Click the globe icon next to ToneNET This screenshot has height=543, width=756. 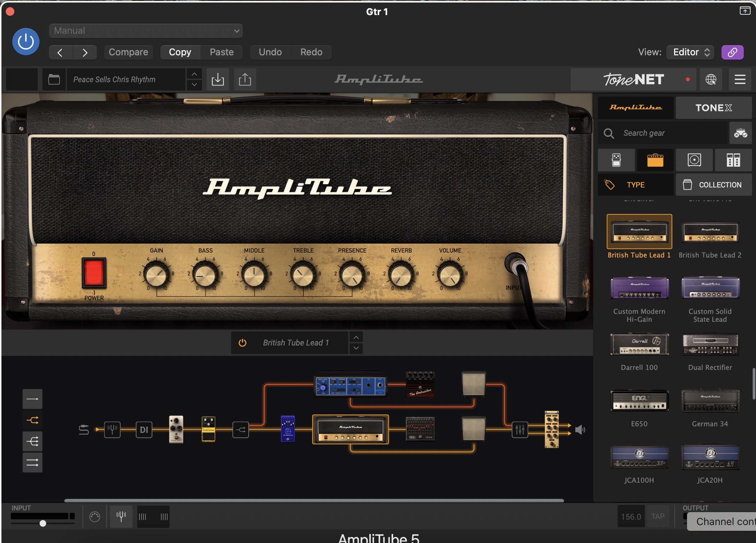pos(711,79)
